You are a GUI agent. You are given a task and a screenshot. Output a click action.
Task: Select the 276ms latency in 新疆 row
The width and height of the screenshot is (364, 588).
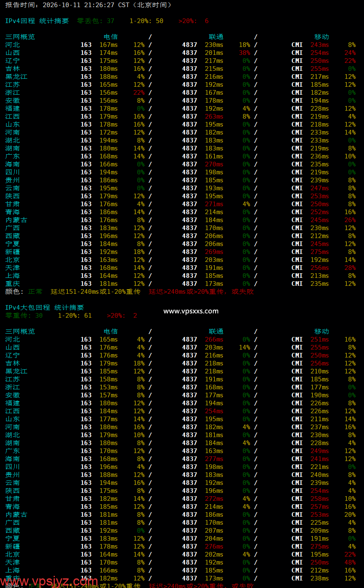(x=214, y=547)
